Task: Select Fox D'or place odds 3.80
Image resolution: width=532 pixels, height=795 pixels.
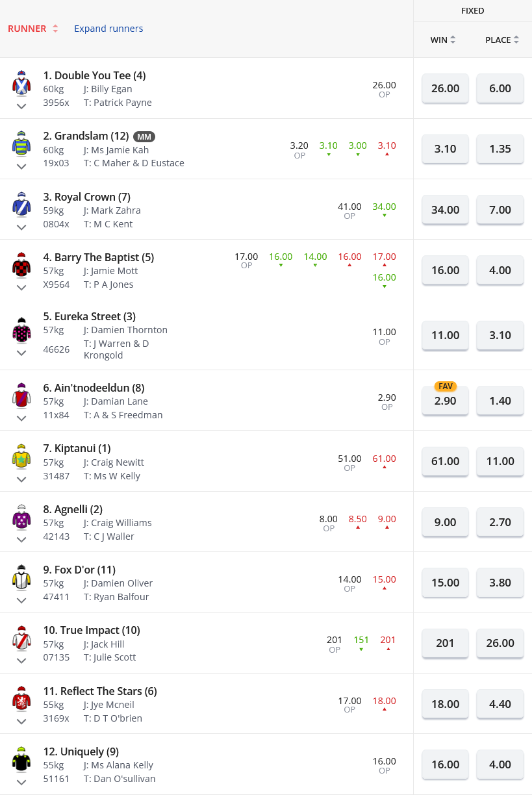Action: 500,583
